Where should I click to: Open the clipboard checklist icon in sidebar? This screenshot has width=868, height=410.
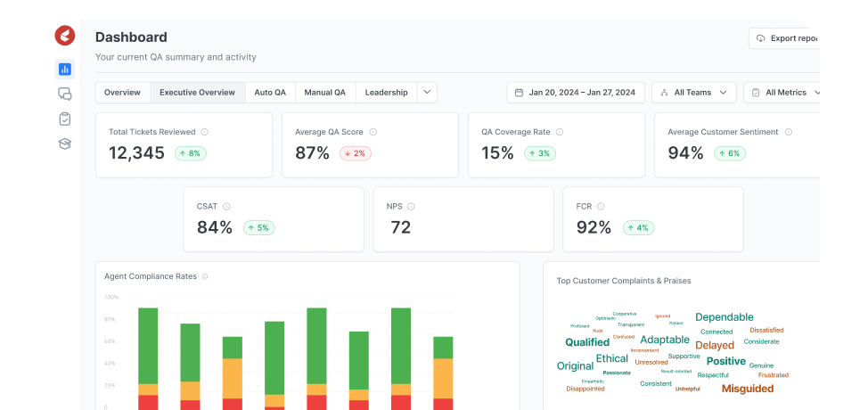pos(65,119)
